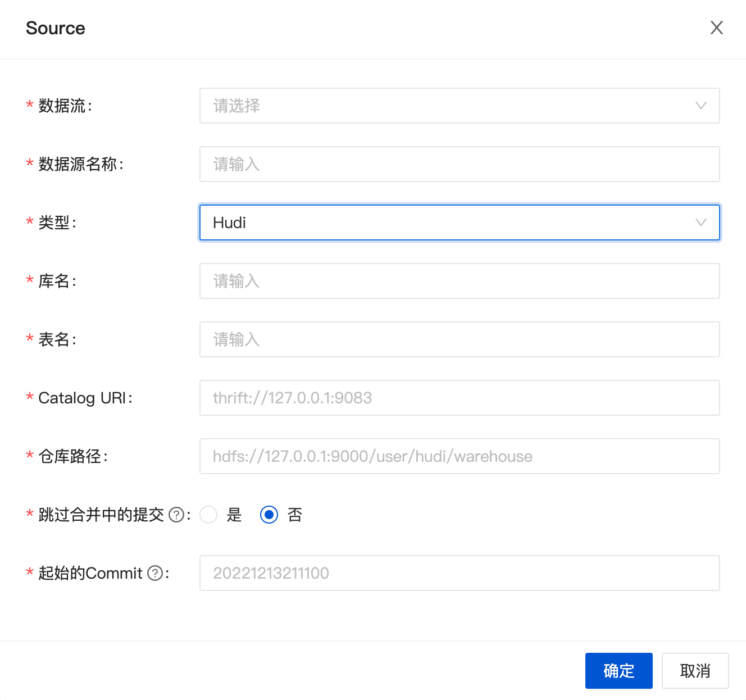Click the 确定 confirm button
The height and width of the screenshot is (700, 746).
point(618,671)
